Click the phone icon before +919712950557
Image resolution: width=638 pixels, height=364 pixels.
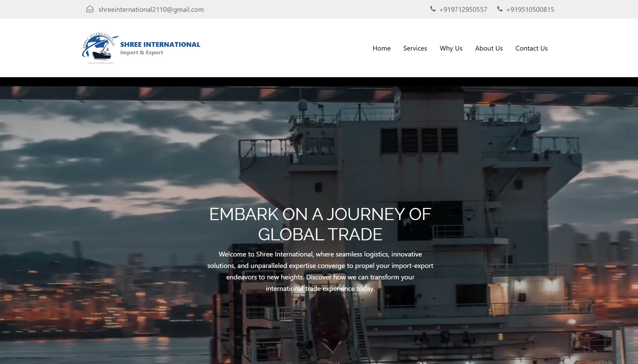432,9
